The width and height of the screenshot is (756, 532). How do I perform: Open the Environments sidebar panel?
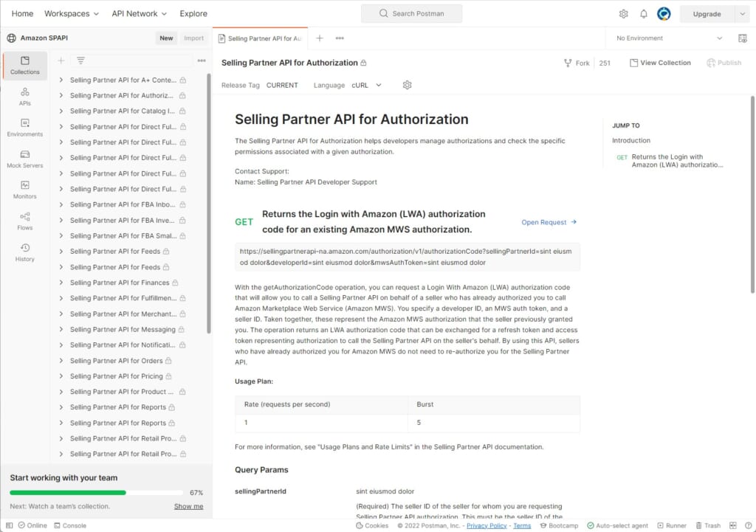click(24, 128)
